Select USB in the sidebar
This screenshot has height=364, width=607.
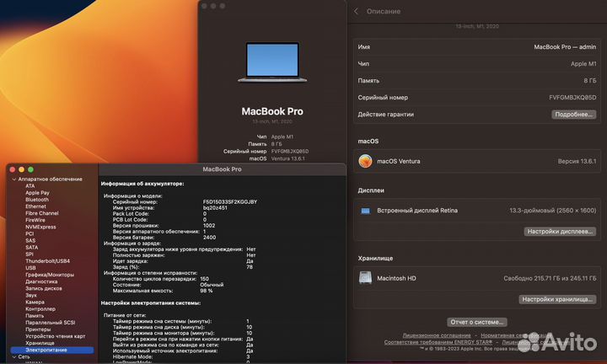30,268
